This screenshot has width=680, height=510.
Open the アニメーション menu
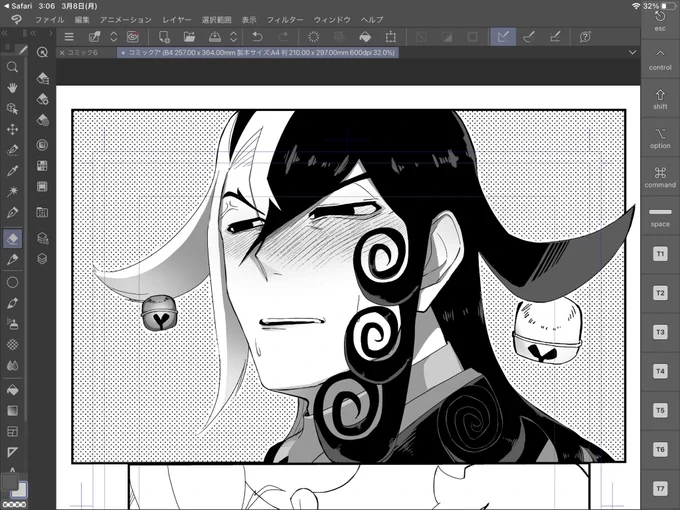pyautogui.click(x=126, y=20)
